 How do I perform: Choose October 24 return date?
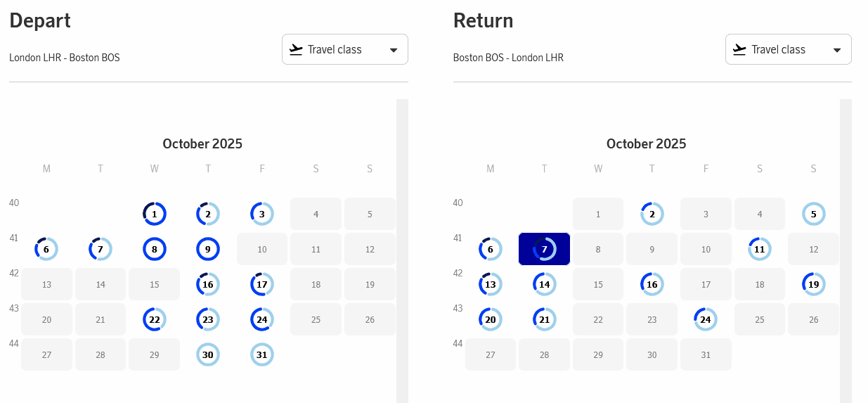706,319
